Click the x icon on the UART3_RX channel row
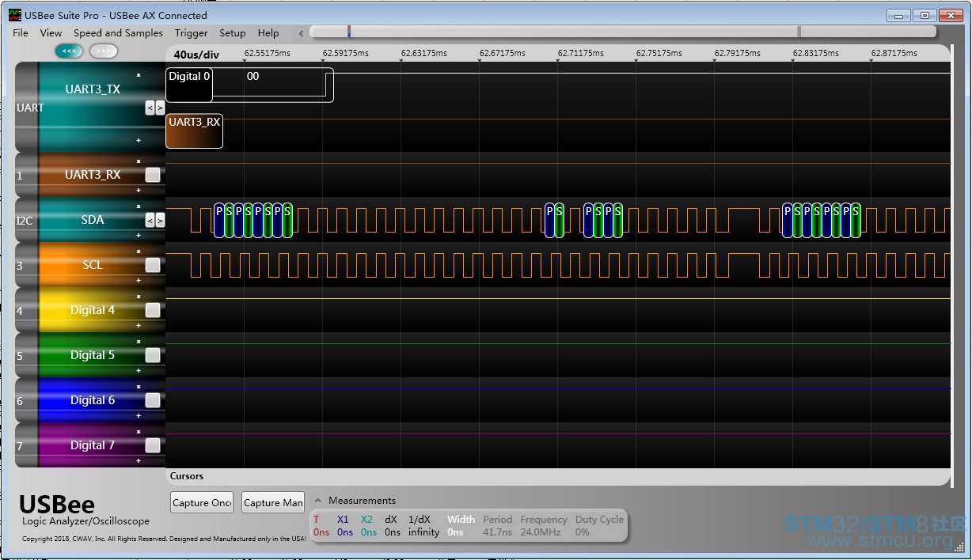The height and width of the screenshot is (560, 972). tap(139, 161)
